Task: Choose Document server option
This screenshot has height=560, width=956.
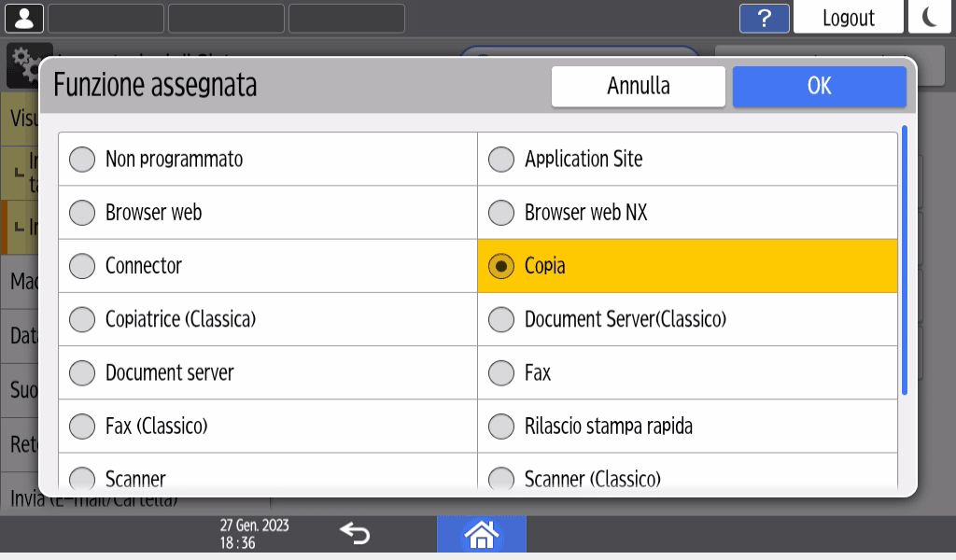Action: pos(83,372)
